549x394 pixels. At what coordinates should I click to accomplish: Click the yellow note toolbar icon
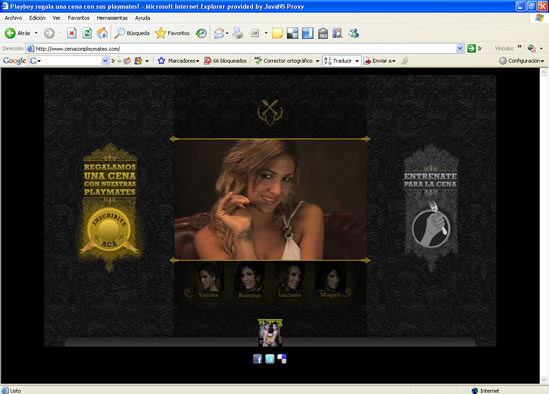click(x=277, y=33)
